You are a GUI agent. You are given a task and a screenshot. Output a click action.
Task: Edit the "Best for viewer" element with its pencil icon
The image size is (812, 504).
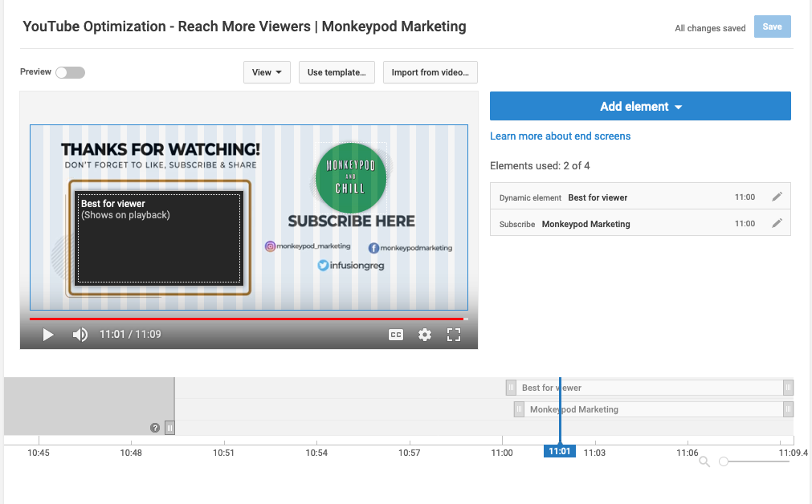tap(777, 197)
